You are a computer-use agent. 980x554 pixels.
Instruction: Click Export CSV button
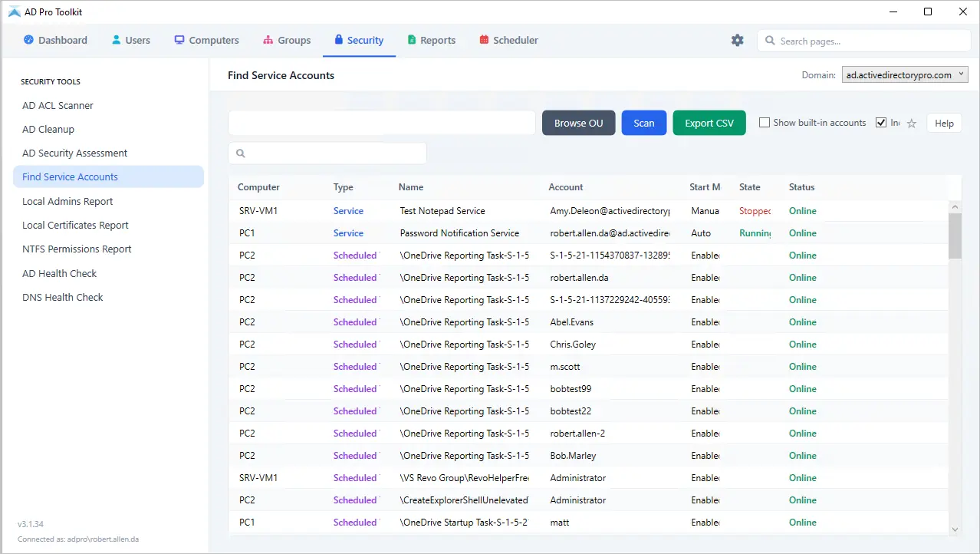pyautogui.click(x=709, y=123)
